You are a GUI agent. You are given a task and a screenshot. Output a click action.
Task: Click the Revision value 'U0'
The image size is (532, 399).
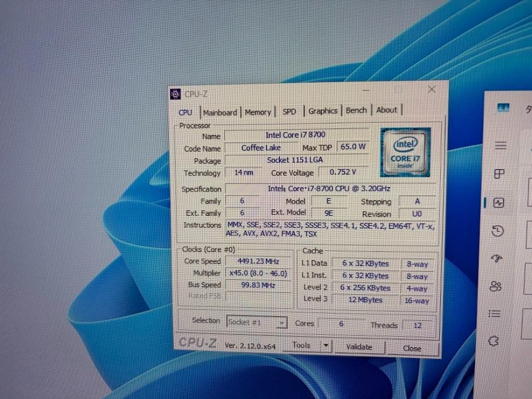click(x=417, y=214)
